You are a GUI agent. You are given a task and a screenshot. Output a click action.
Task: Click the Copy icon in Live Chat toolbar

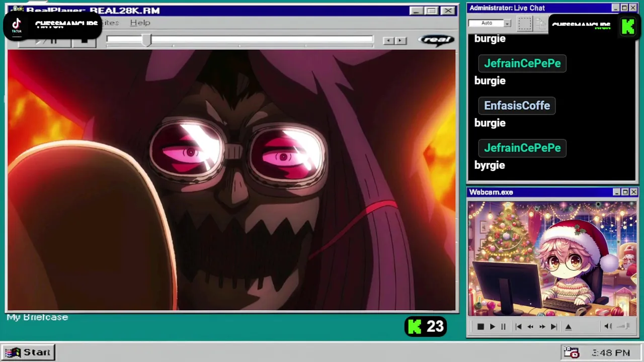[x=540, y=24]
